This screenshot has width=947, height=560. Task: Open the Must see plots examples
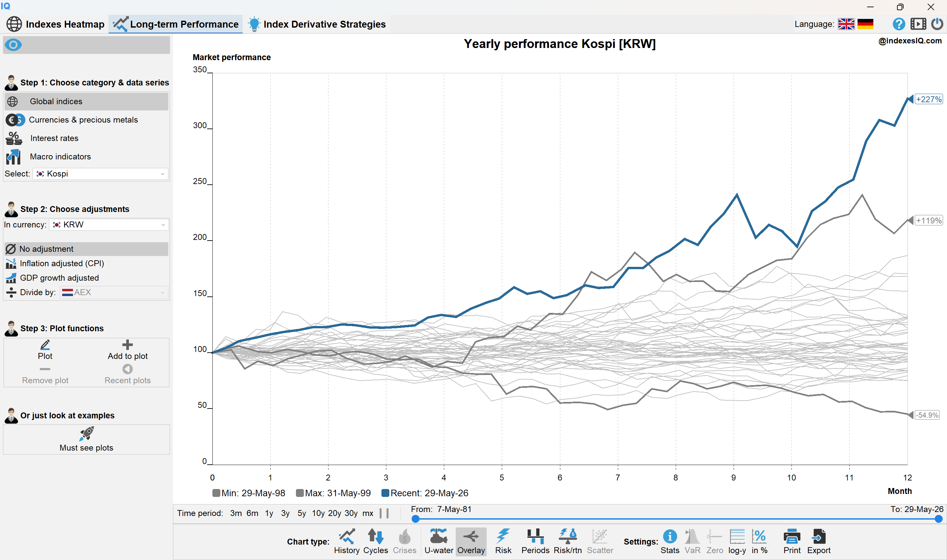(86, 440)
